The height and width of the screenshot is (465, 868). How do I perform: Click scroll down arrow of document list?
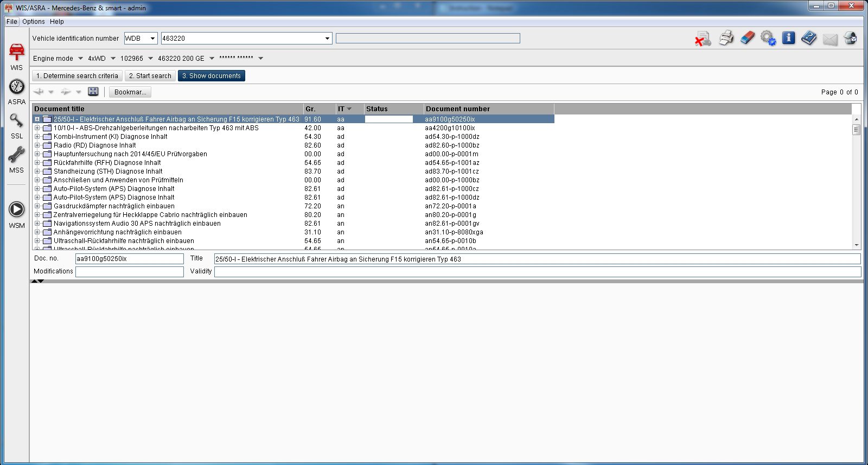pyautogui.click(x=857, y=245)
